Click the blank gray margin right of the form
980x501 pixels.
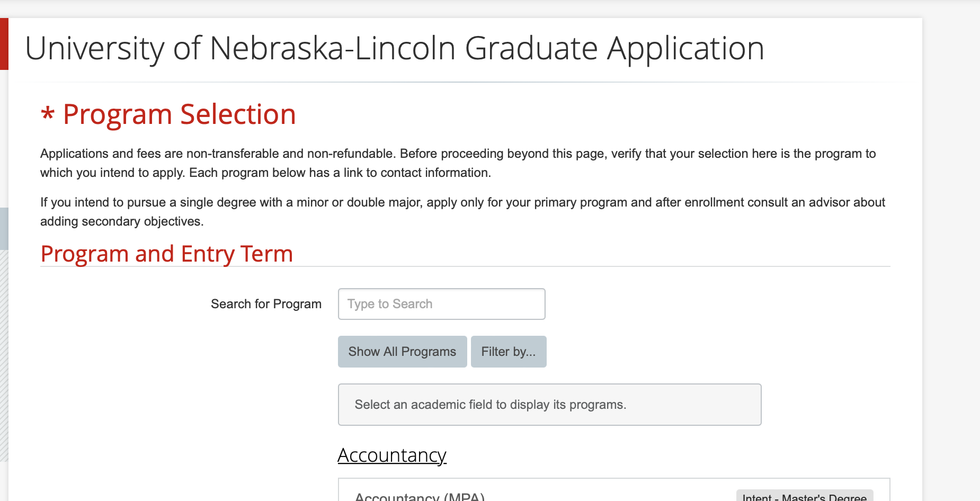tap(951, 265)
